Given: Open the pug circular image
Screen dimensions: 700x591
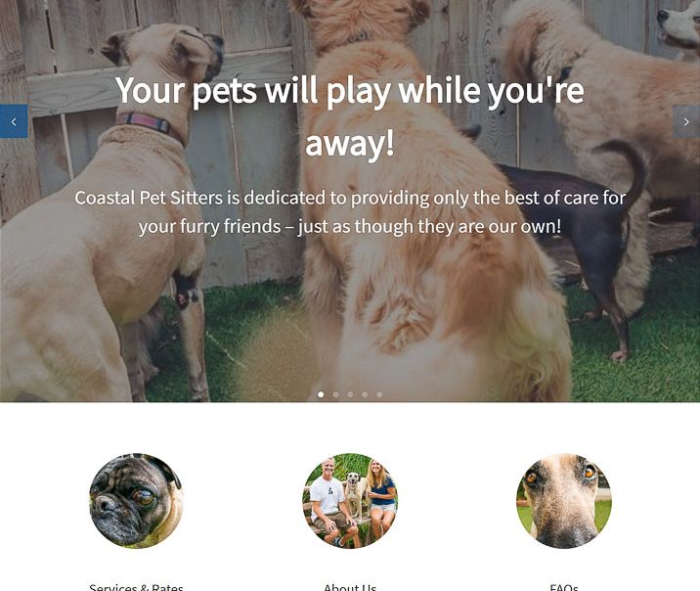Looking at the screenshot, I should (x=136, y=501).
